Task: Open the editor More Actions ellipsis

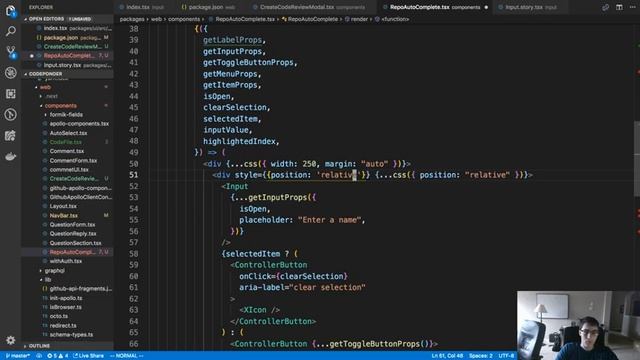Action: click(x=633, y=7)
